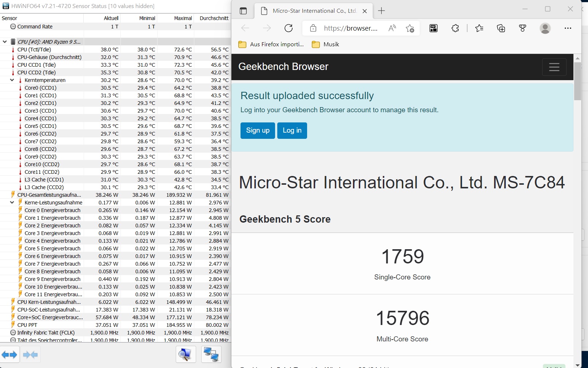Select Core0 (CCD1) temperature row
This screenshot has width=588, height=368.
pos(115,88)
